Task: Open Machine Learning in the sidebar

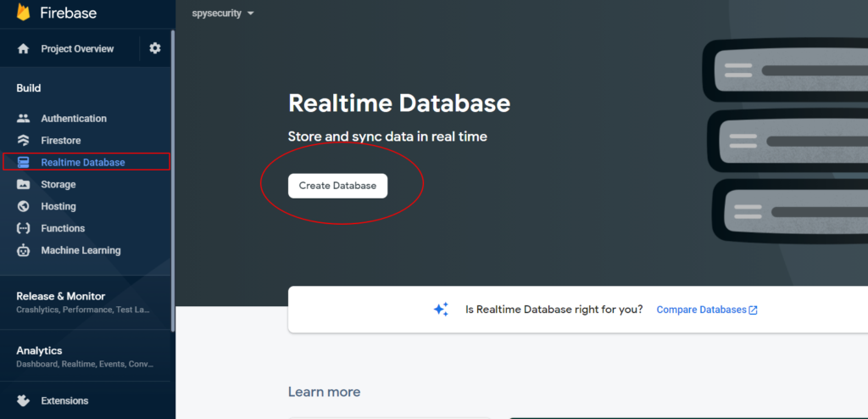Action: [x=81, y=250]
